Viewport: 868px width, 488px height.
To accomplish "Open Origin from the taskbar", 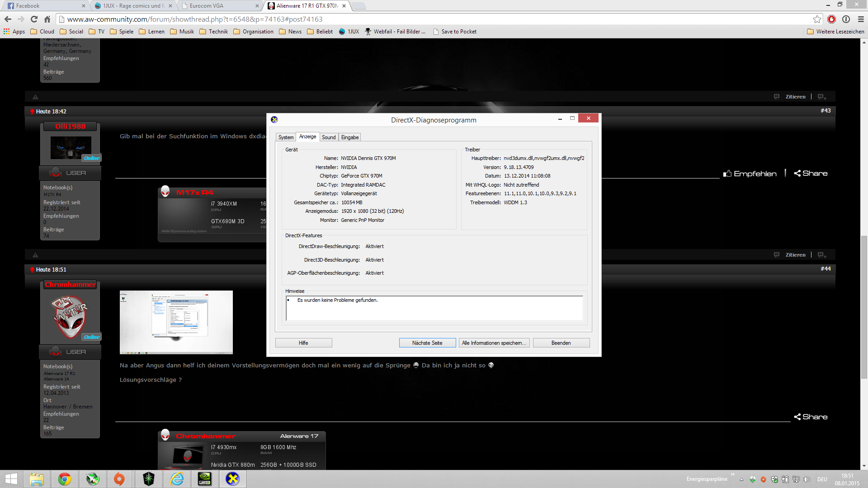I will click(119, 479).
